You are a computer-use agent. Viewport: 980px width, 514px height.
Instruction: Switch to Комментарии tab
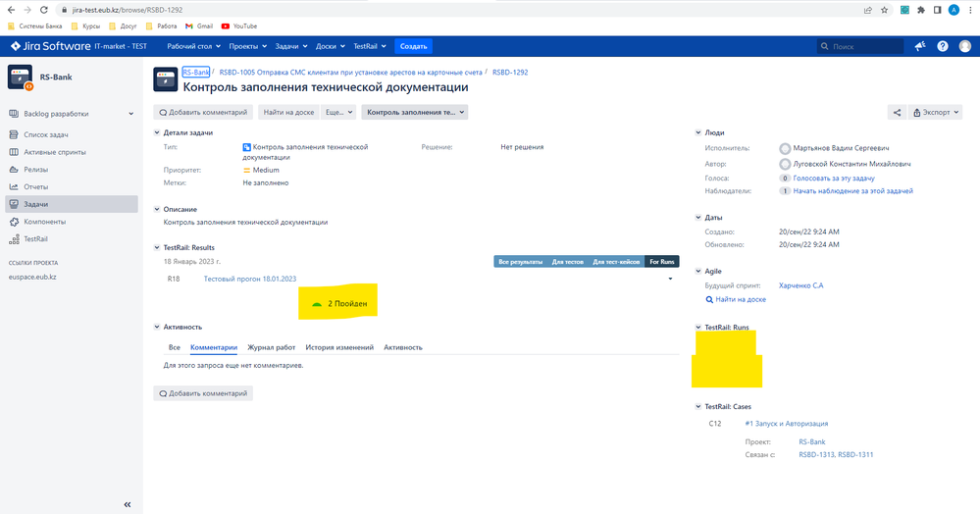coord(214,347)
